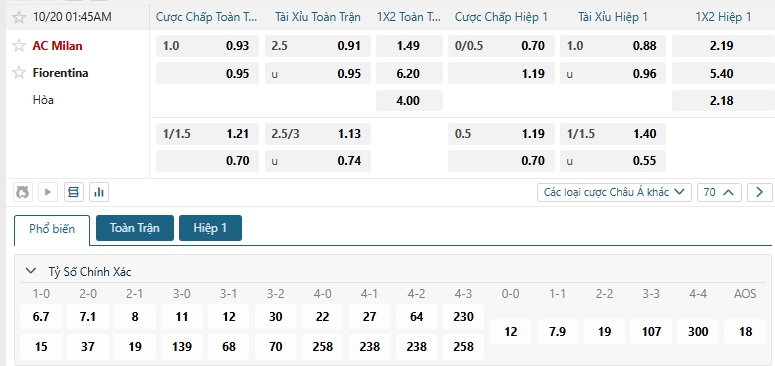Pick correct score 1-0 at 6.7
Screen dimensions: 775x366
[x=41, y=317]
